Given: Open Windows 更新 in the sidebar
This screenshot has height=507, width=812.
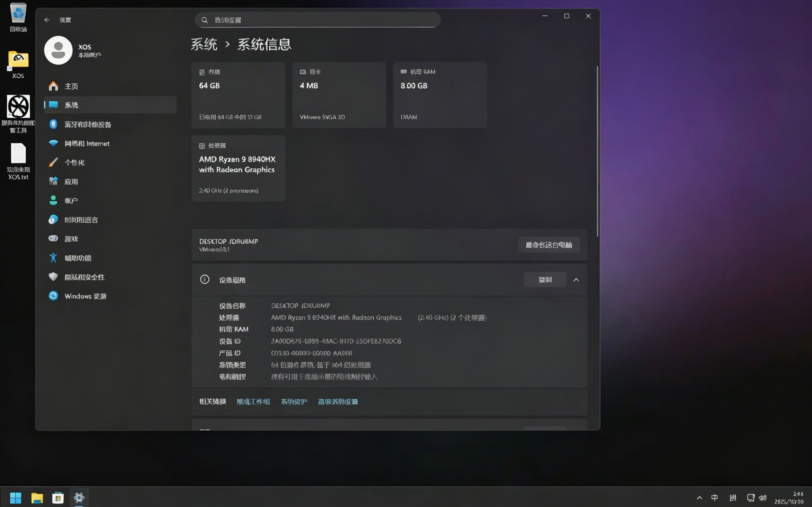Looking at the screenshot, I should (x=110, y=296).
